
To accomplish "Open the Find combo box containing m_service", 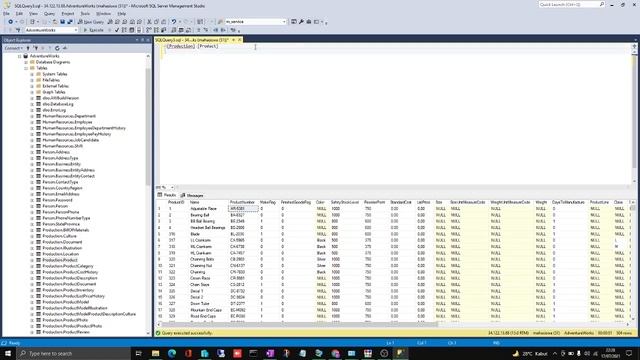I will click(256, 22).
